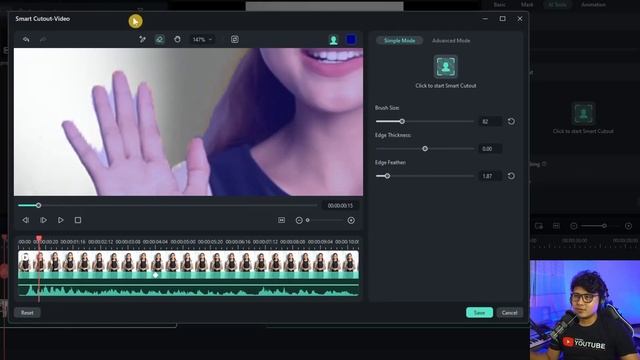Image resolution: width=640 pixels, height=360 pixels.
Task: Switch to Simple Mode tab
Action: point(399,40)
